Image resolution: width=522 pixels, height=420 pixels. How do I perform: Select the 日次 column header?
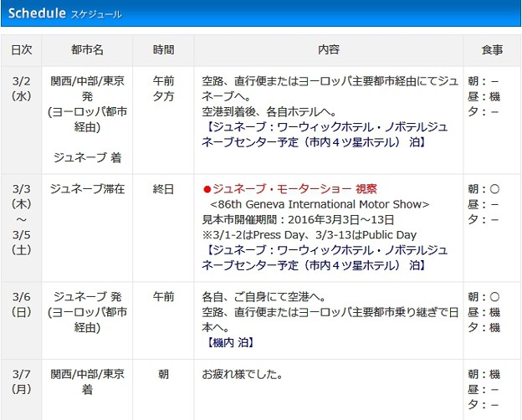(x=21, y=50)
